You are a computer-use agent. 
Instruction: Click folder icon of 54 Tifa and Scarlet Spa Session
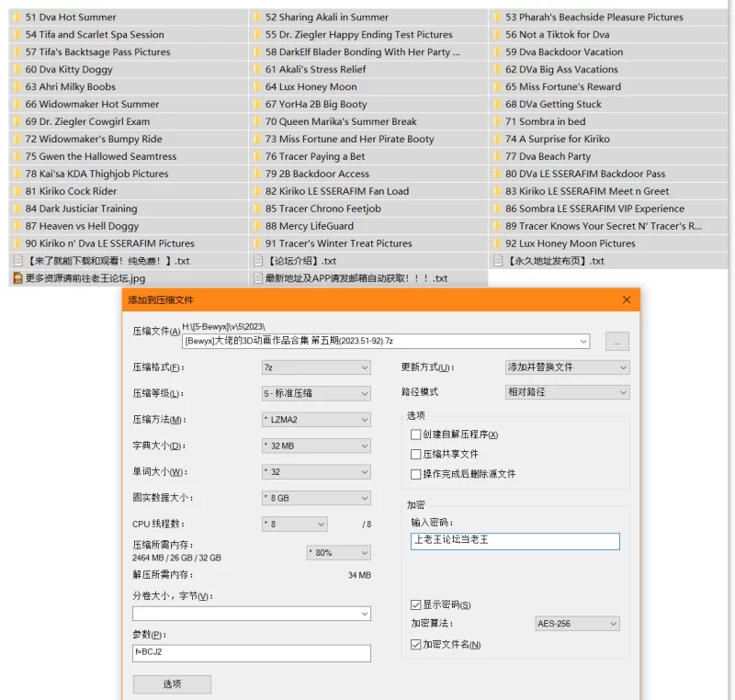(x=17, y=35)
